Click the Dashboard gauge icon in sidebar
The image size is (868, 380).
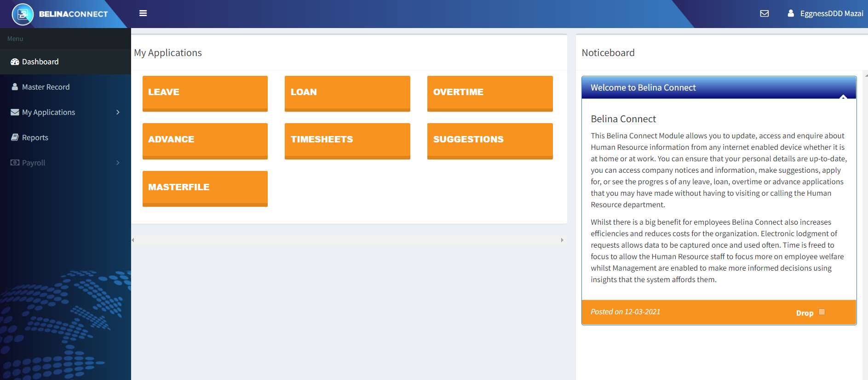coord(15,62)
